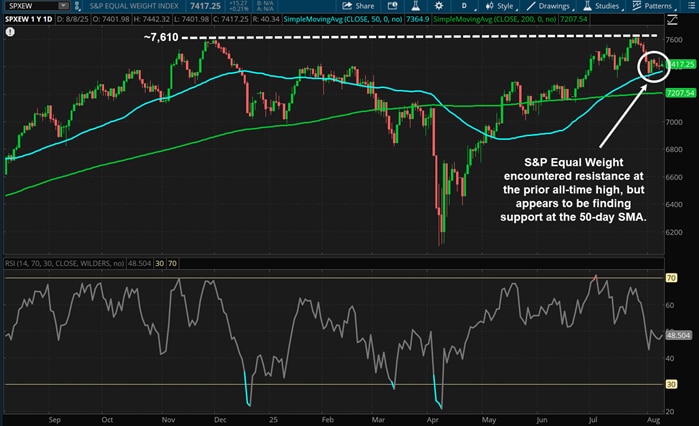Click the SPXEW symbol entry field
The image size is (699, 426).
click(31, 6)
